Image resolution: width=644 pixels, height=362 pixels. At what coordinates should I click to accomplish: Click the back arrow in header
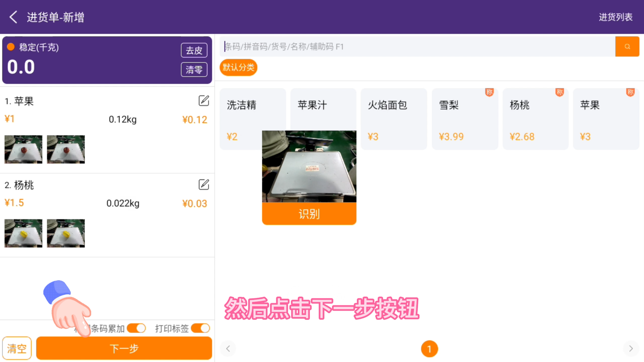coord(13,17)
